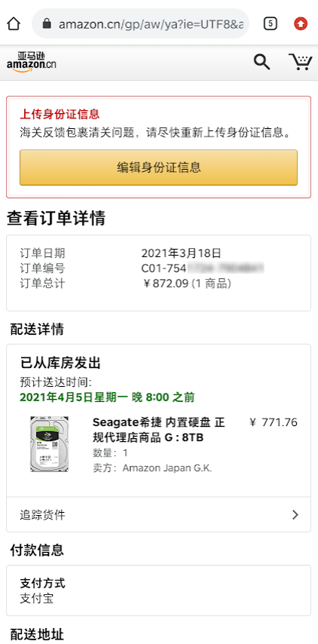318x644 pixels.
Task: Tap the browser home icon
Action: [14, 24]
